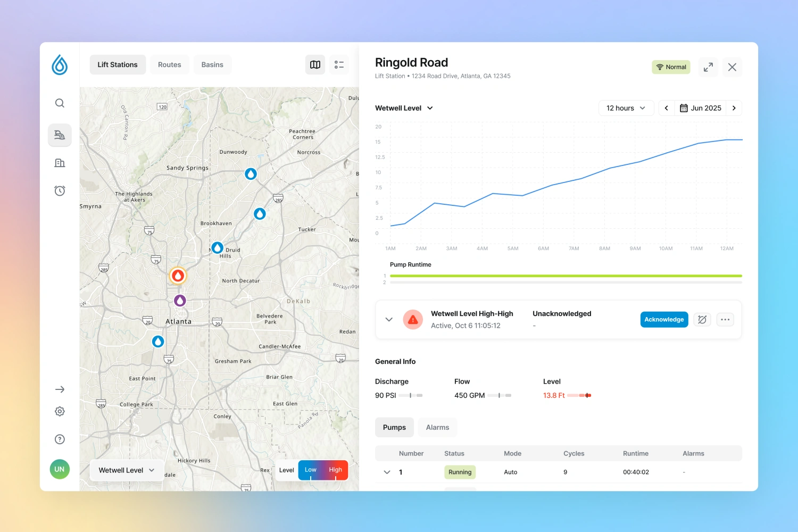Switch to the Lift Stations tab
This screenshot has height=532, width=798.
[x=118, y=65]
